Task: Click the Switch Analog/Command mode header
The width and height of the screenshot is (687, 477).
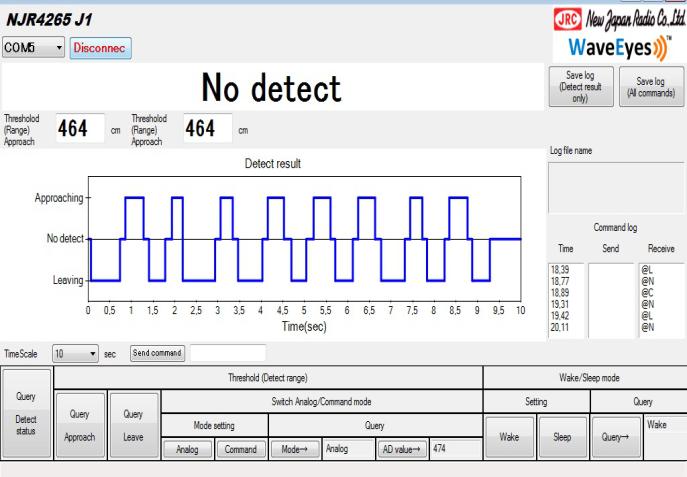Action: [x=322, y=402]
